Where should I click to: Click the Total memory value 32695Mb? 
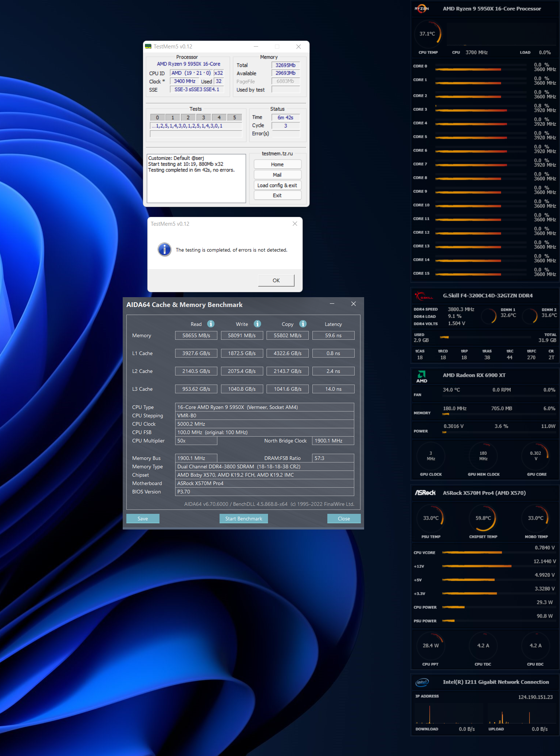tap(285, 65)
